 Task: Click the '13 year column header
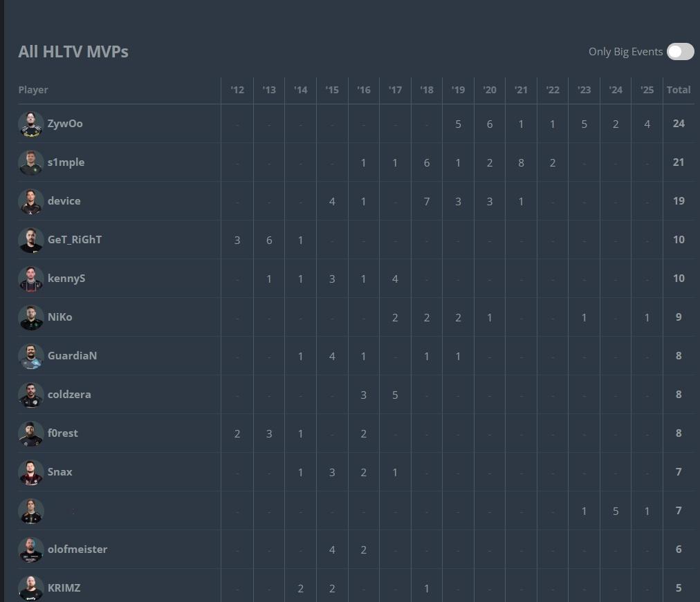tap(269, 90)
